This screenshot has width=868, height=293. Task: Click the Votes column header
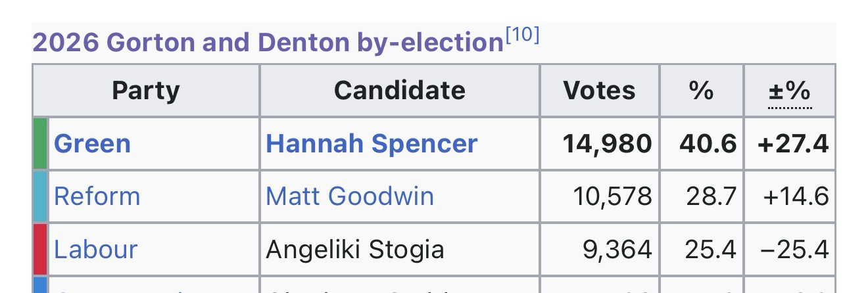(599, 91)
